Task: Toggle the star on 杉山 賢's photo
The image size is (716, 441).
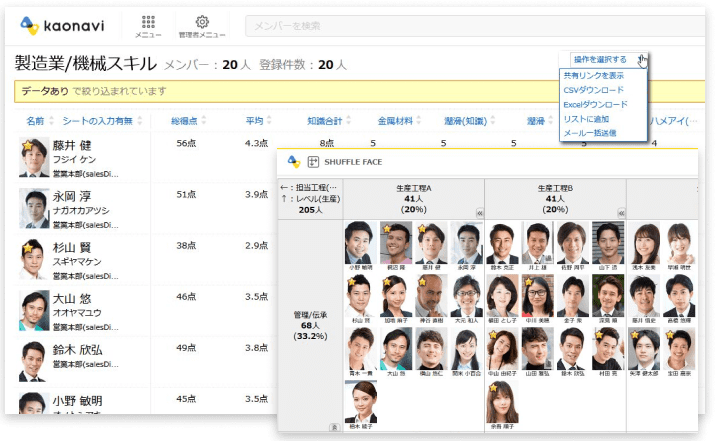Action: click(x=26, y=246)
